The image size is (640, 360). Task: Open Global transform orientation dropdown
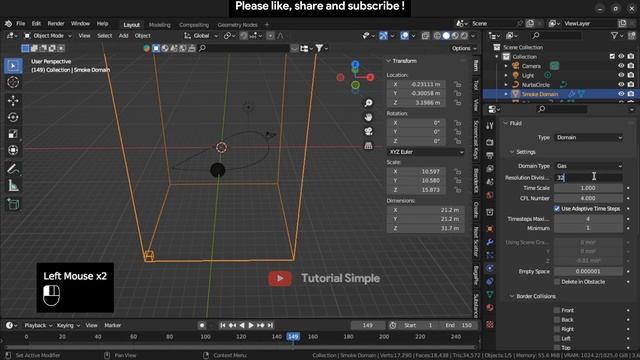[x=200, y=36]
